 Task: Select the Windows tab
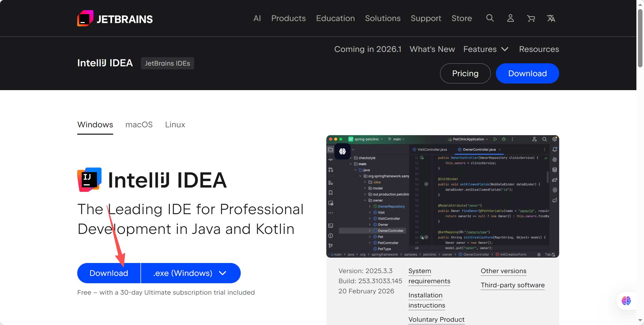coord(95,125)
